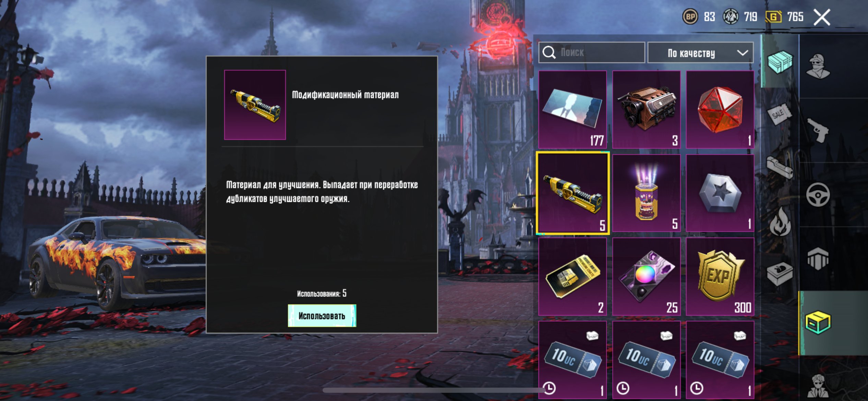Image resolution: width=868 pixels, height=401 pixels.
Task: Select the silver star hexagon token
Action: click(720, 193)
